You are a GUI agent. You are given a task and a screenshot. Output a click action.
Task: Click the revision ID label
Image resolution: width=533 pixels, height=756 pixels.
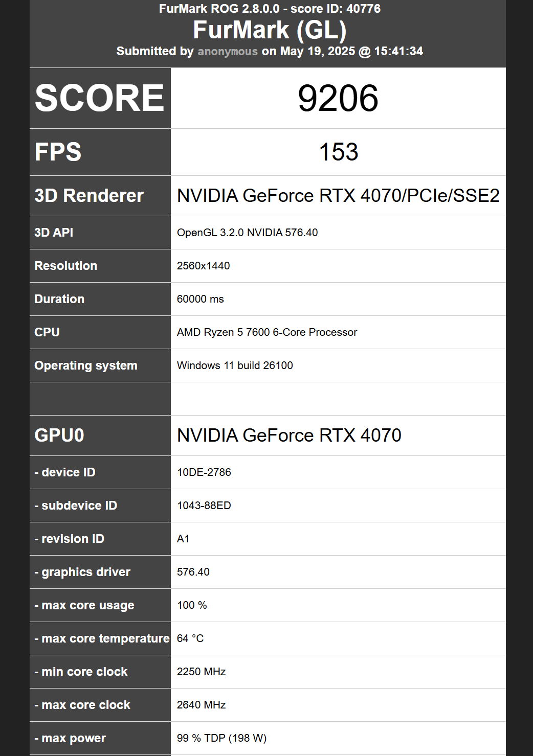pyautogui.click(x=69, y=539)
